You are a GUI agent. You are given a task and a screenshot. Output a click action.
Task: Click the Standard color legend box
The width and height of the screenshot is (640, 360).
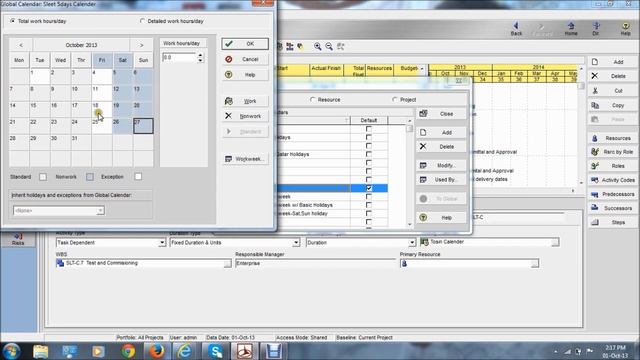pos(43,177)
